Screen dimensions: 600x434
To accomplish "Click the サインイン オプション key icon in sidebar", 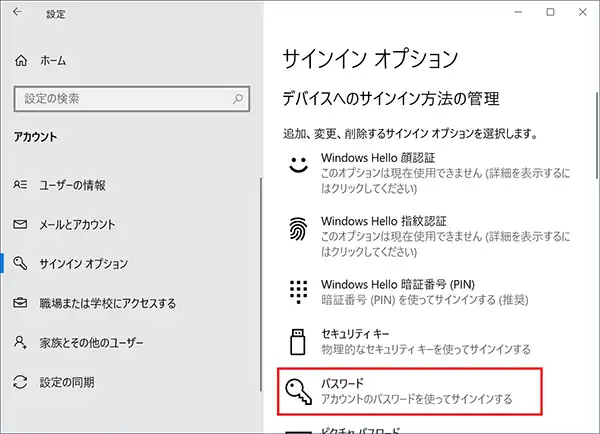I will [x=20, y=263].
